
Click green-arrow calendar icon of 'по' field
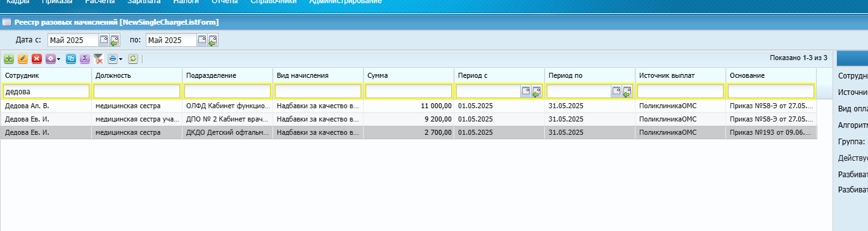pos(213,41)
